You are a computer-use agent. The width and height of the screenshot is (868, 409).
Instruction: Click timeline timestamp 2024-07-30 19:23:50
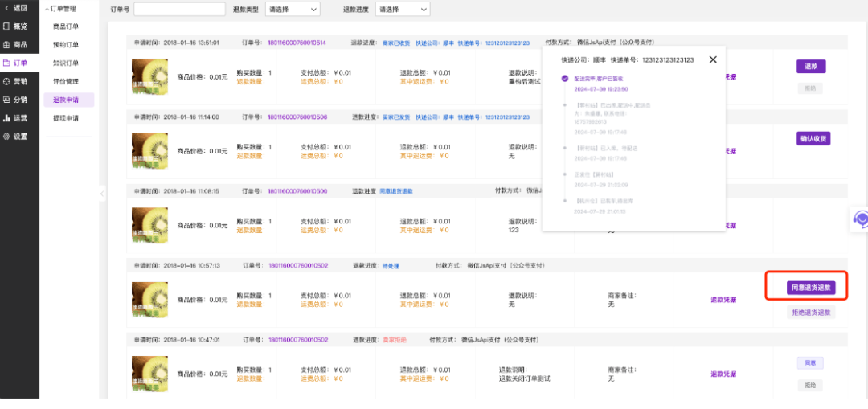coord(600,88)
